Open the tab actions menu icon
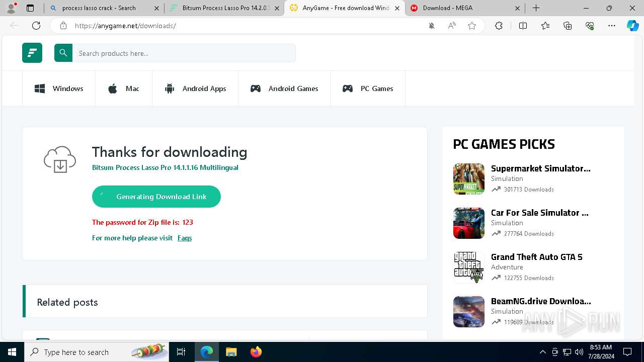 click(30, 8)
